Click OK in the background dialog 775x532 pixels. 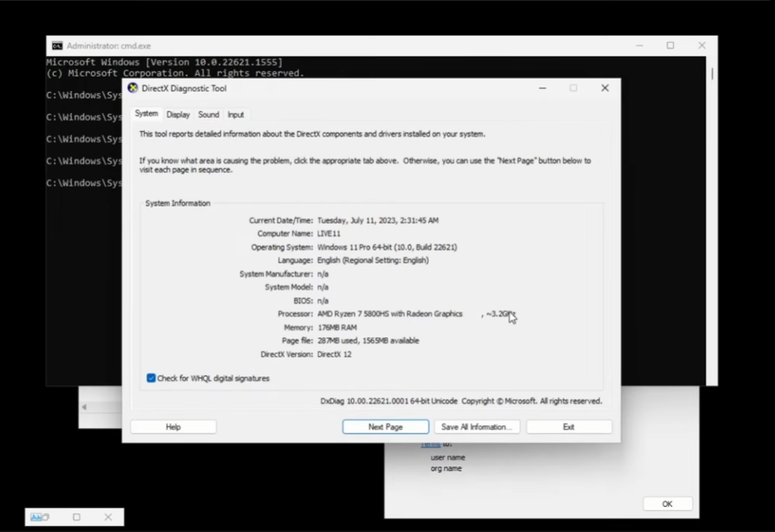click(x=667, y=504)
